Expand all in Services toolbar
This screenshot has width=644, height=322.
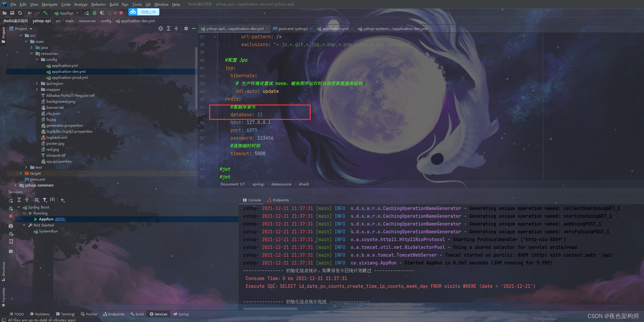pyautogui.click(x=19, y=200)
